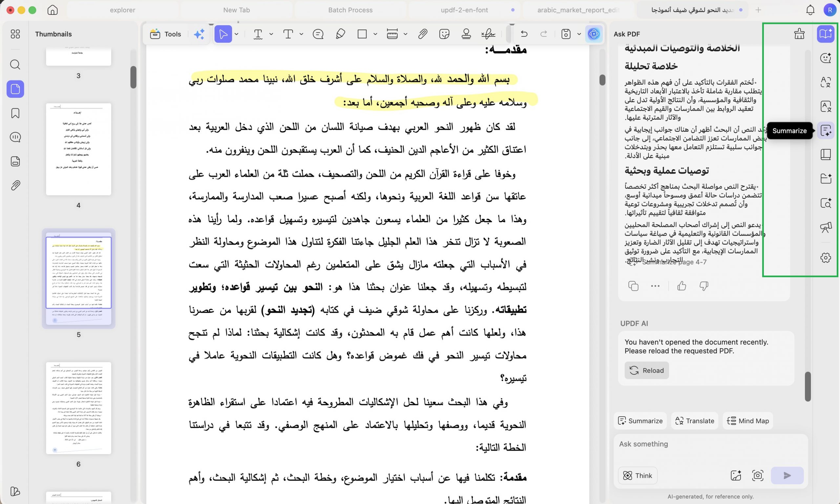
Task: Open the AI settings gear icon
Action: click(826, 258)
